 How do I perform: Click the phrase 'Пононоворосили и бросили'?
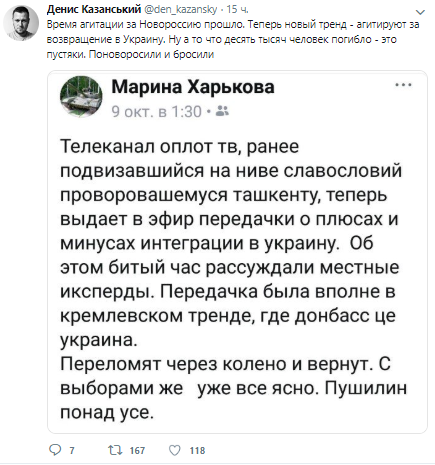(x=151, y=54)
